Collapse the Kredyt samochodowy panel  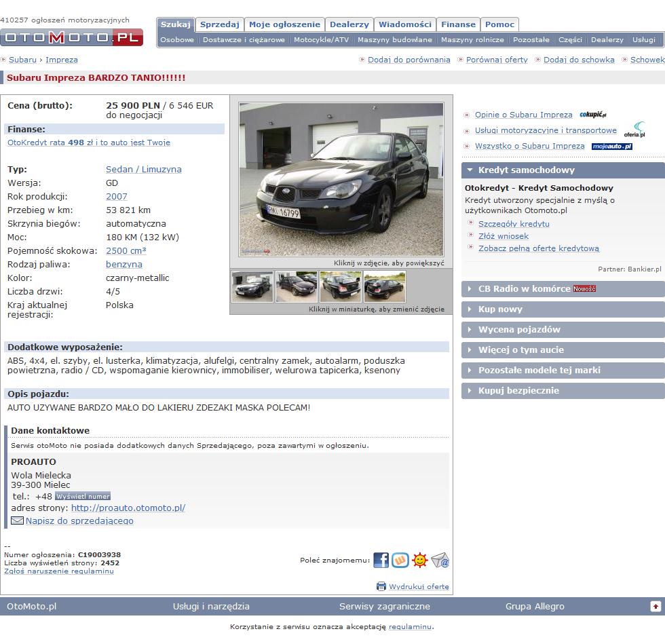pyautogui.click(x=563, y=170)
